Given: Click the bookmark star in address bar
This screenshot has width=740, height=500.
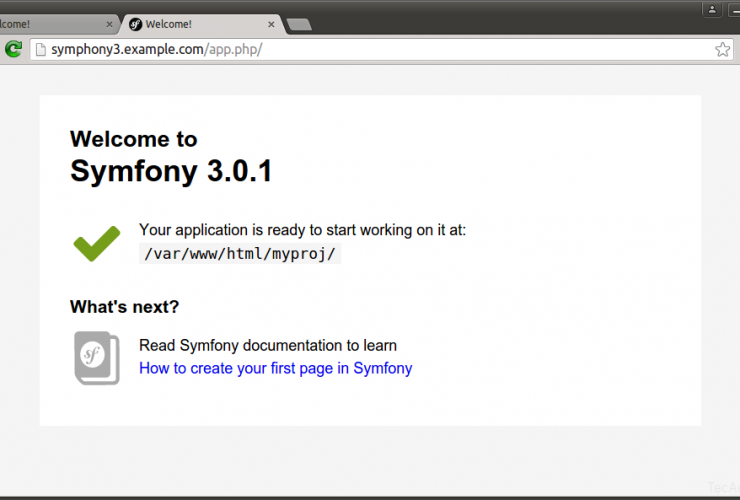Looking at the screenshot, I should [x=722, y=49].
